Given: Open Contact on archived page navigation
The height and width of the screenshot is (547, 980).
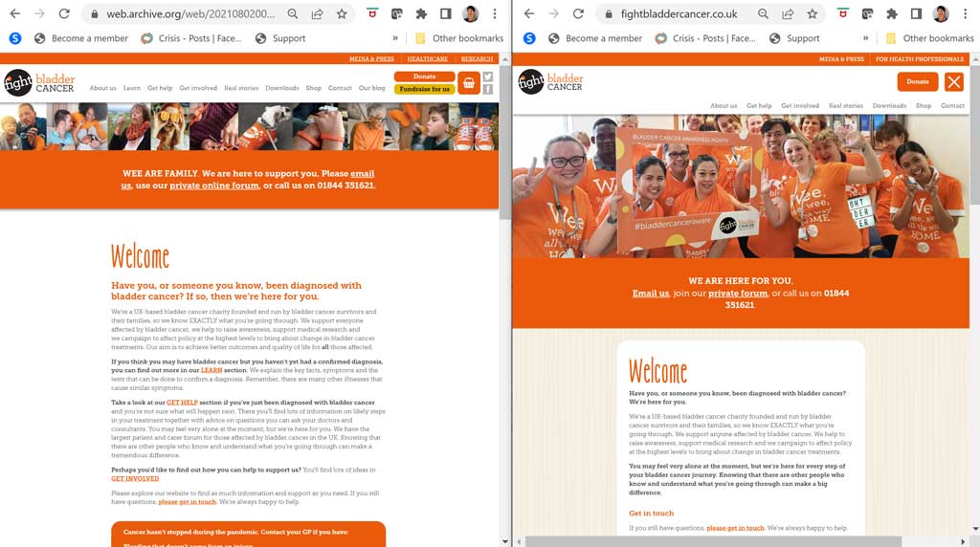Looking at the screenshot, I should tap(340, 88).
